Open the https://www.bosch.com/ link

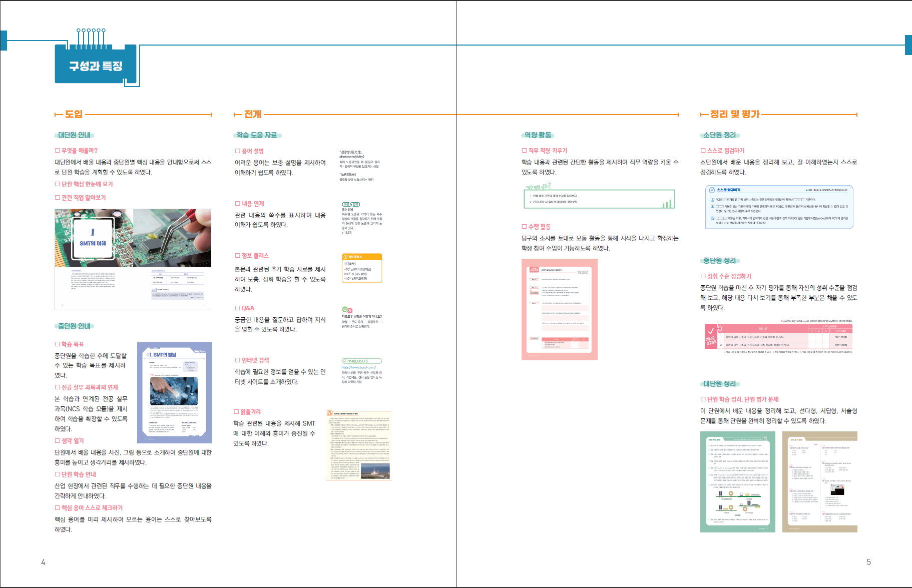[x=358, y=367]
